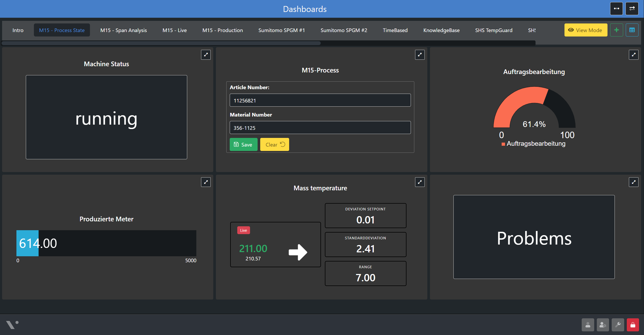This screenshot has height=335, width=644.
Task: Expand the Mass temperature widget
Action: (420, 182)
